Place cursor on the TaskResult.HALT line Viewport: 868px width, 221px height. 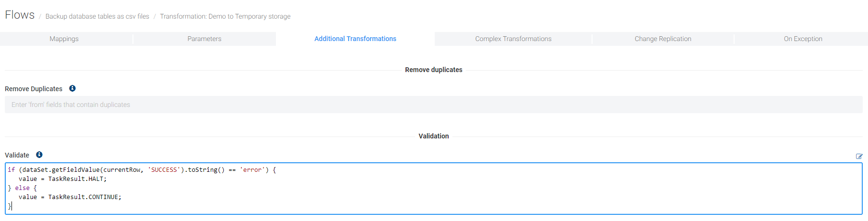77,179
